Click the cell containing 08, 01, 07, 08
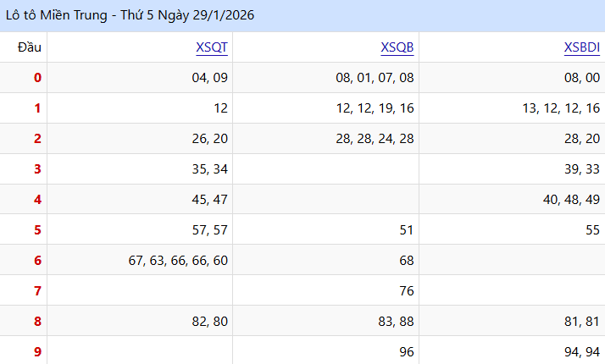The height and width of the screenshot is (364, 605). (375, 78)
